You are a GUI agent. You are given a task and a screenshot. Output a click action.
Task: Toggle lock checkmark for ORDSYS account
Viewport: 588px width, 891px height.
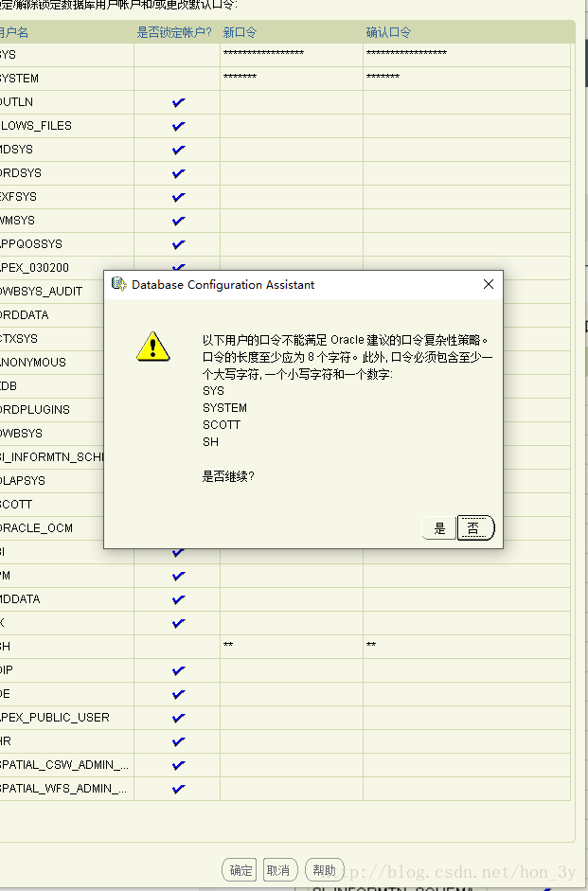pos(178,173)
